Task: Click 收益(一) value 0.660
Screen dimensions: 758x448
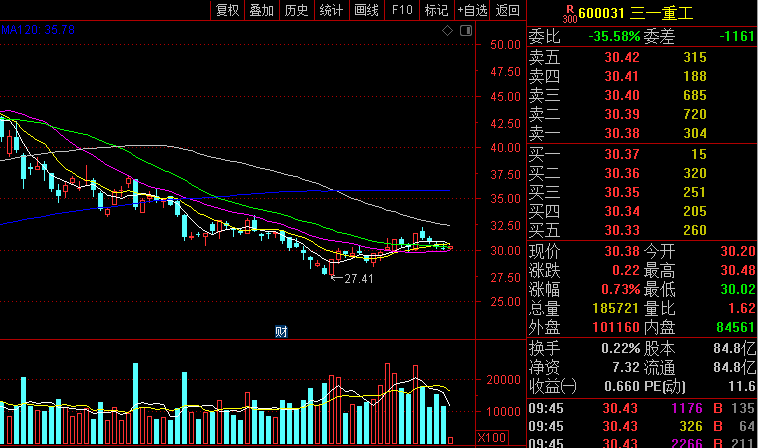Action: tap(622, 386)
